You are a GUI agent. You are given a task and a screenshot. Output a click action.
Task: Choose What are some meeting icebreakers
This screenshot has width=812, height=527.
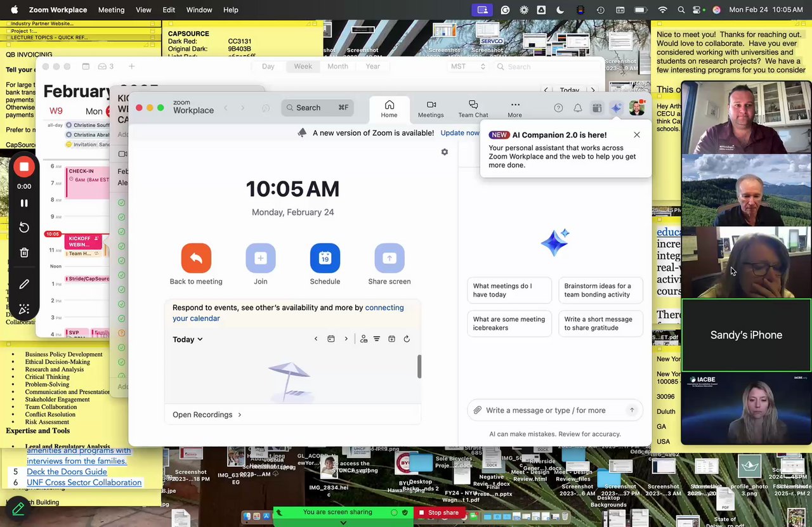509,323
